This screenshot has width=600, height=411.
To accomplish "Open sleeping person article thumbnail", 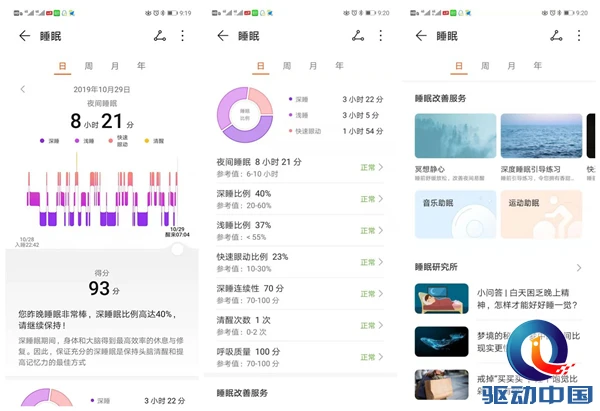I will [x=442, y=298].
